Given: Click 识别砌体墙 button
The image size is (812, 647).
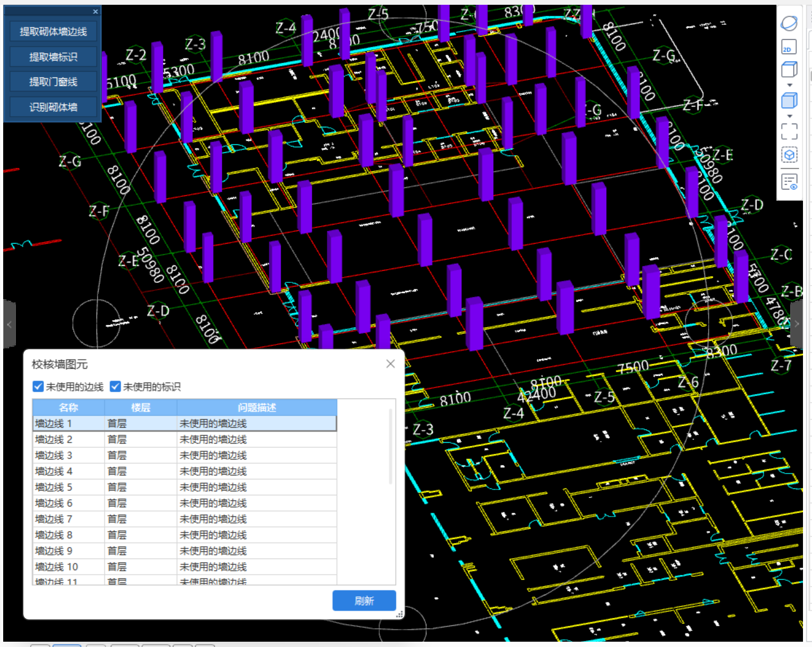Looking at the screenshot, I should coord(53,107).
